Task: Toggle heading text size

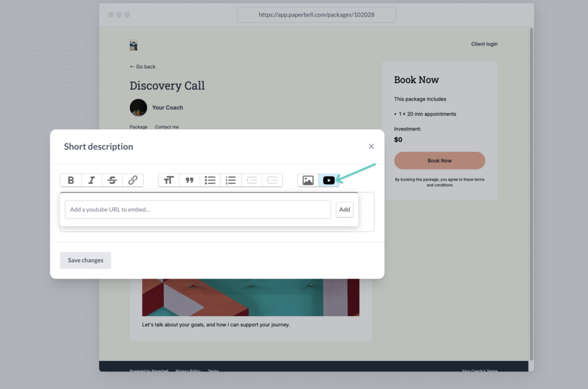Action: click(x=169, y=180)
